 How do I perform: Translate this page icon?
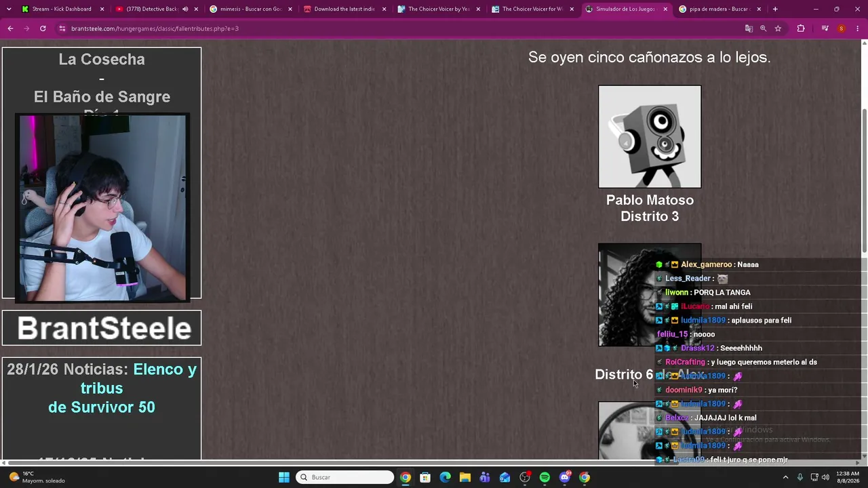(749, 28)
